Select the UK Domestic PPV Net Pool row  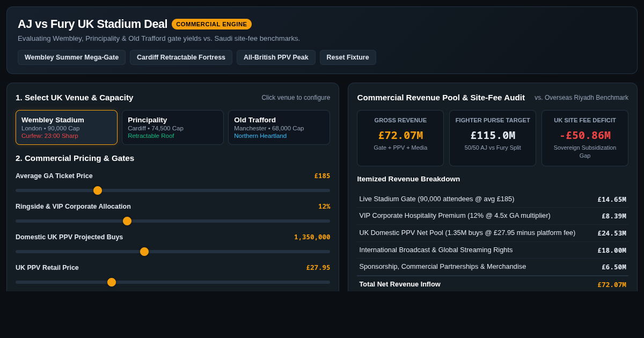click(x=493, y=233)
